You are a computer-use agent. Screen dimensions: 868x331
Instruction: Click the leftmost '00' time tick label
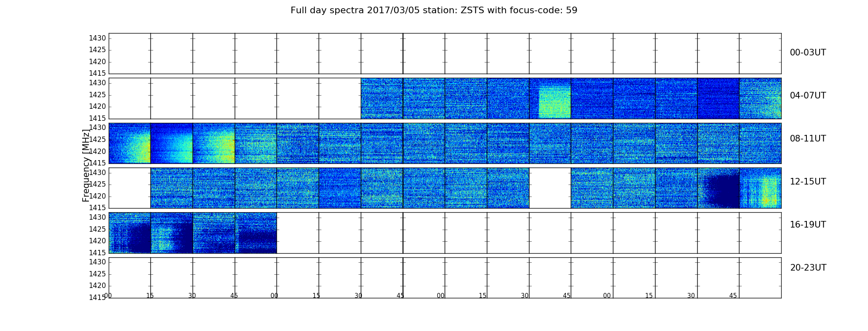point(108,295)
